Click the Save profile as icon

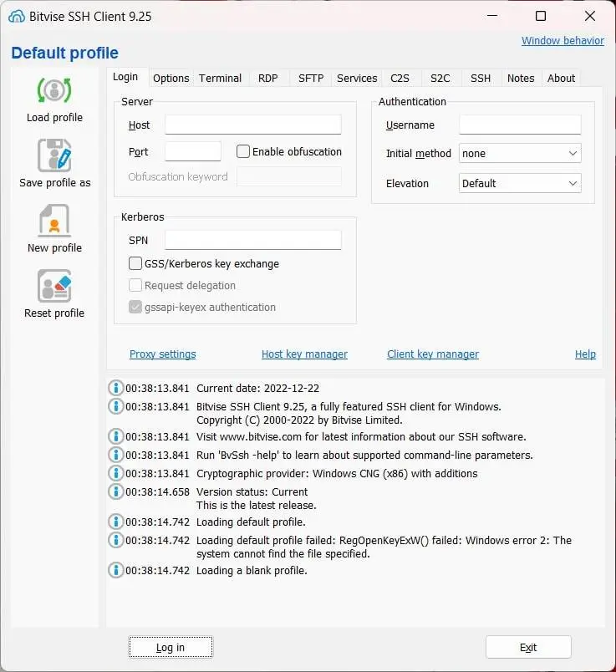coord(54,155)
